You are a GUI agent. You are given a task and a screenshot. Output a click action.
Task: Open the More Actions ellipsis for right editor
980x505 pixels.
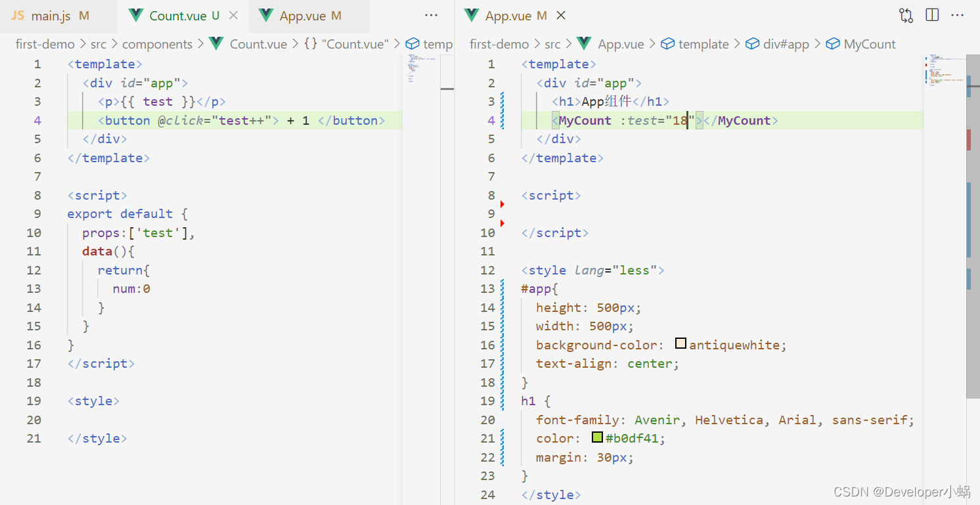[957, 14]
